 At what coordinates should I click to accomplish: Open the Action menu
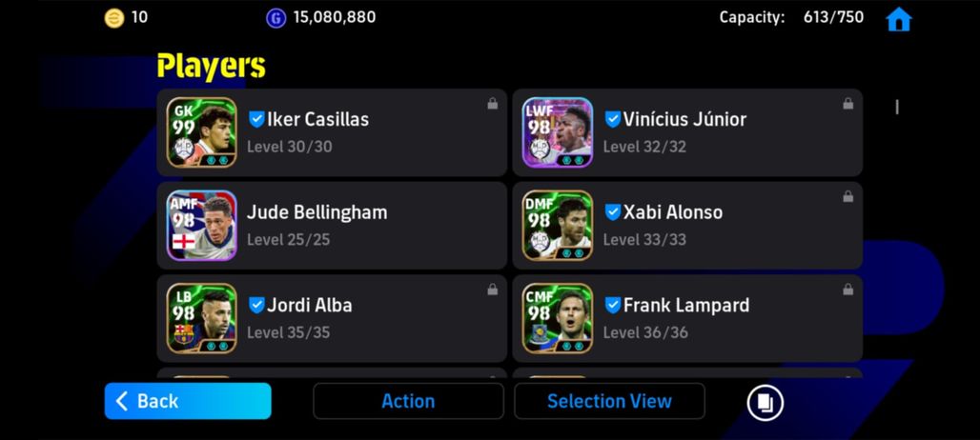point(408,401)
